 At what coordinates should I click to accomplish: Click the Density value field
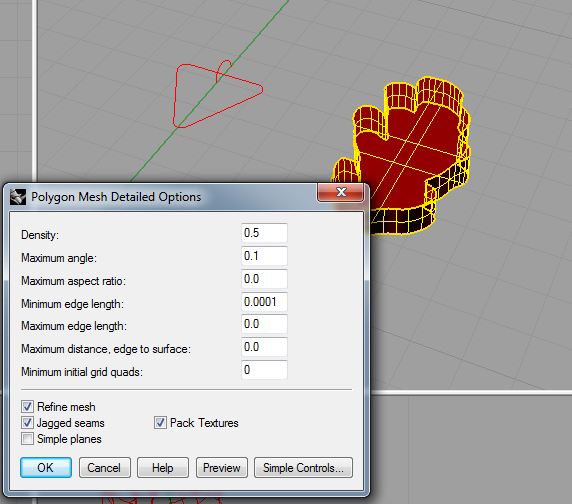click(264, 233)
